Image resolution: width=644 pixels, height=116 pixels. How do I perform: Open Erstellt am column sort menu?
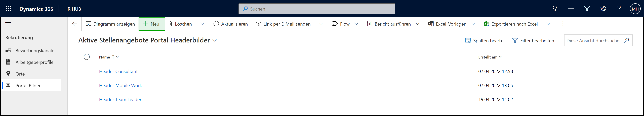coord(490,57)
